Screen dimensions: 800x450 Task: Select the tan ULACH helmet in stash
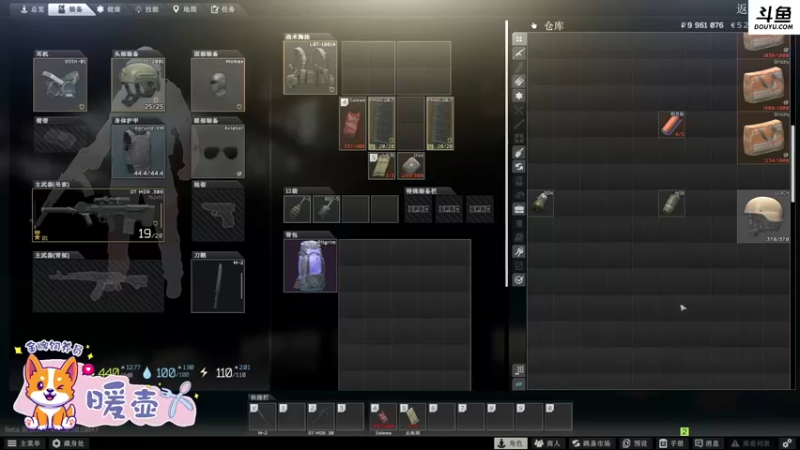tap(764, 216)
